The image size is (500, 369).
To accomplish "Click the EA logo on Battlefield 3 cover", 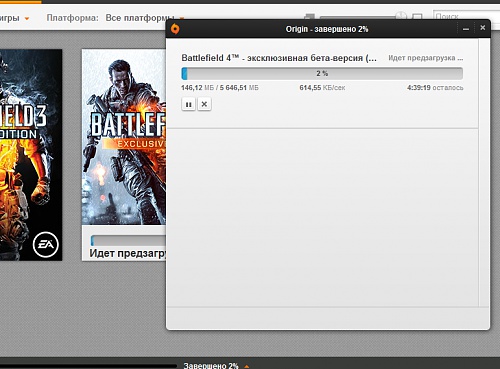I will tap(46, 245).
